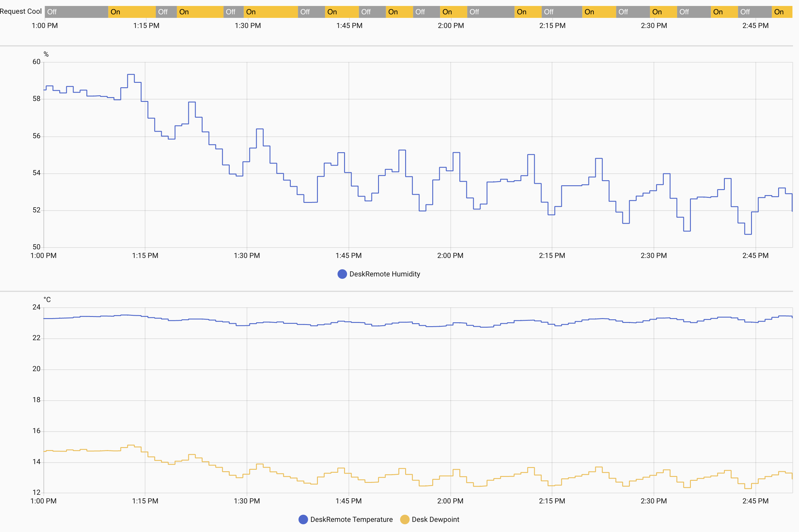
Task: Click the blue DeskRemote Humidity legend dot
Action: coord(342,274)
